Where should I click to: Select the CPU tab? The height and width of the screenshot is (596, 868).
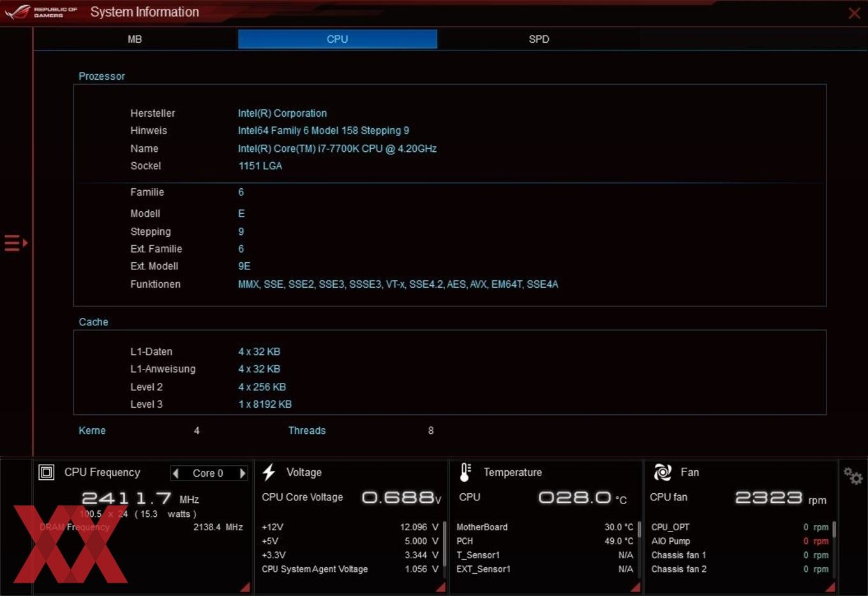point(337,39)
